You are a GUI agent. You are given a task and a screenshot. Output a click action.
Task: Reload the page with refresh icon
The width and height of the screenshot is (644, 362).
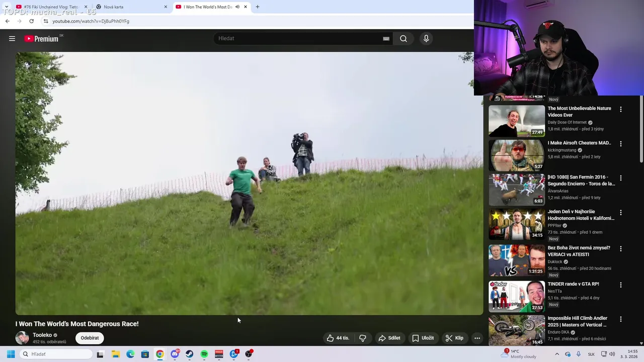click(31, 21)
